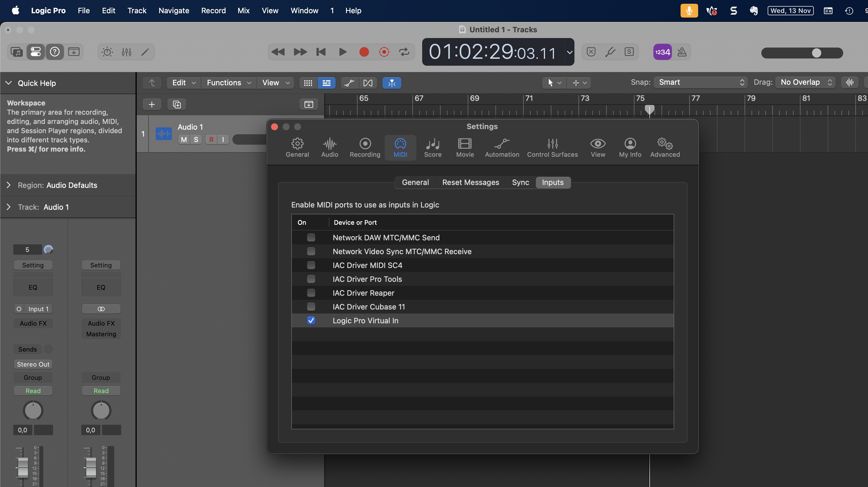The width and height of the screenshot is (868, 487).
Task: Enable Network DAW MTC/MMC Send port
Action: click(x=311, y=238)
